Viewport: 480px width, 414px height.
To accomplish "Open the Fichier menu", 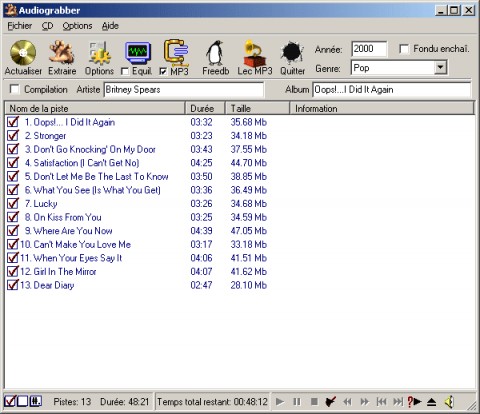I will [20, 26].
